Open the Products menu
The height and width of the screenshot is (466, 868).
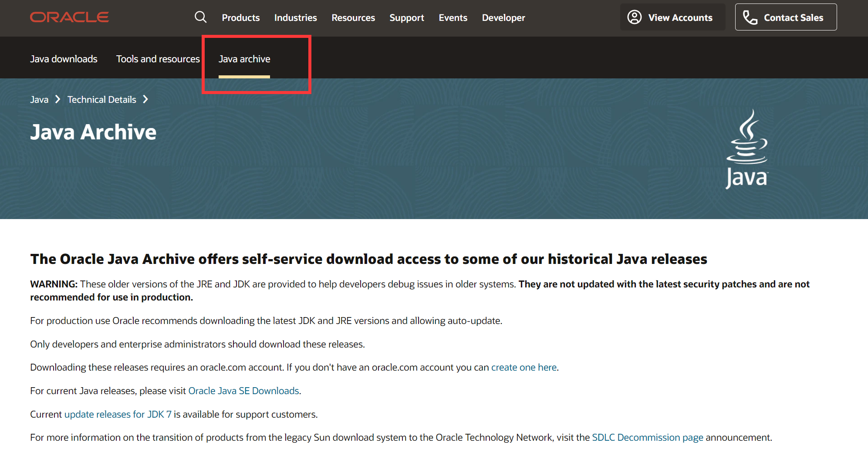coord(241,18)
